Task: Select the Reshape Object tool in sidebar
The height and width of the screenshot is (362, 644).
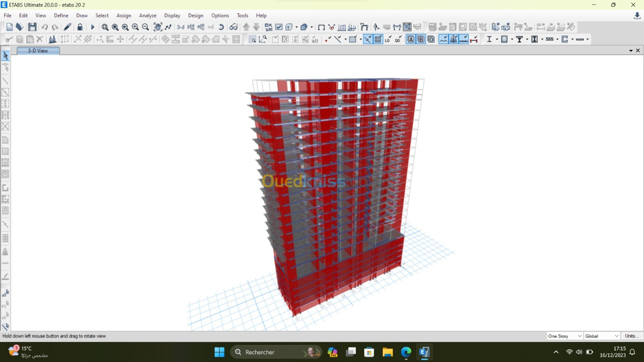Action: [6, 67]
